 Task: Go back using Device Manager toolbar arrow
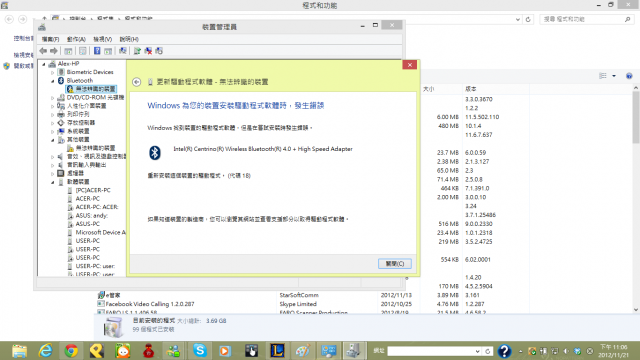coord(43,51)
